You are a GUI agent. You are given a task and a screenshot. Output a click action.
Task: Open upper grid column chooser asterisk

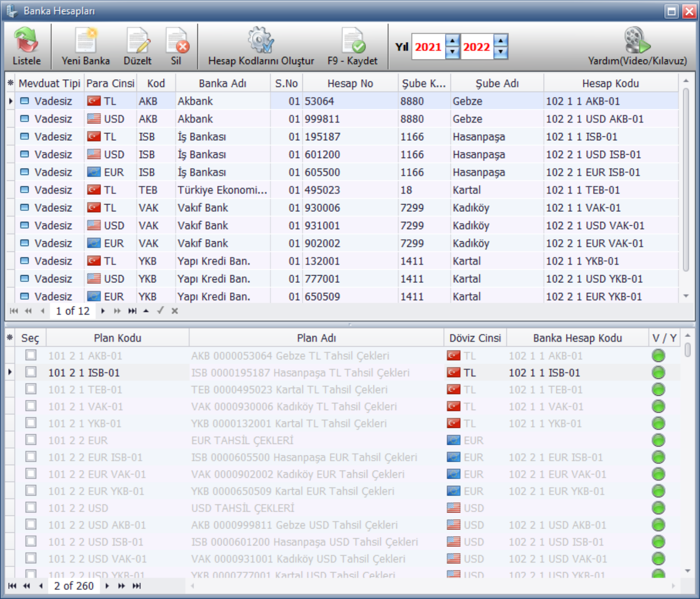pyautogui.click(x=10, y=83)
